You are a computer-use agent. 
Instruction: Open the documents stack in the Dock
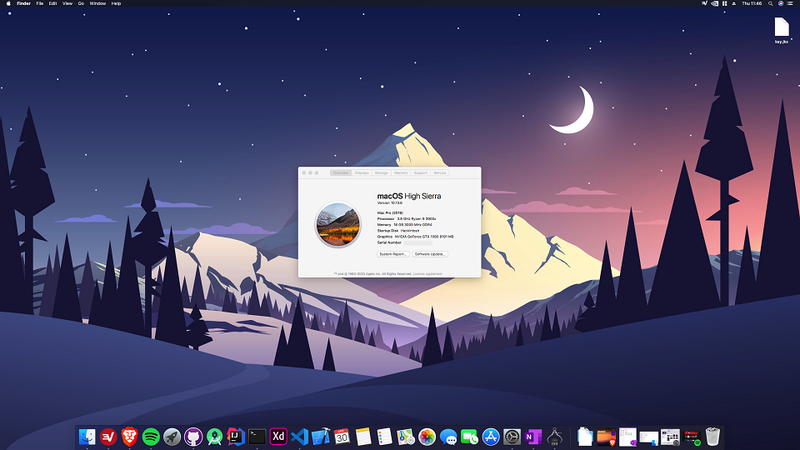pyautogui.click(x=585, y=437)
